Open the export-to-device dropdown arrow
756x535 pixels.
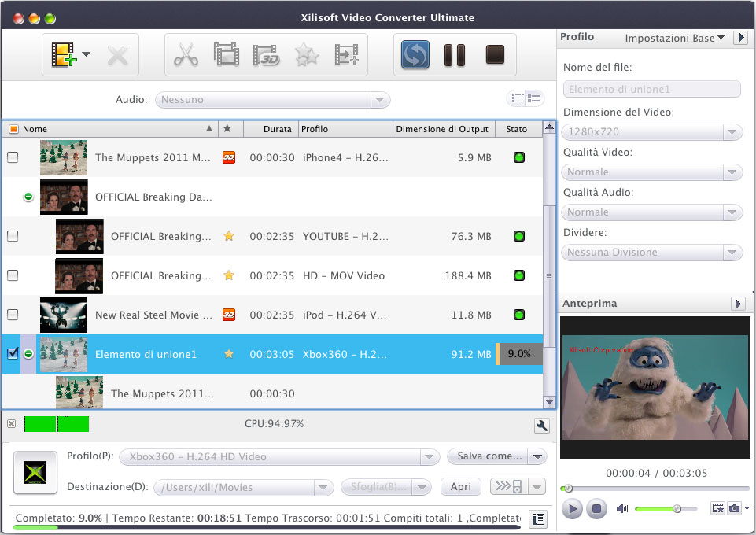tap(537, 487)
